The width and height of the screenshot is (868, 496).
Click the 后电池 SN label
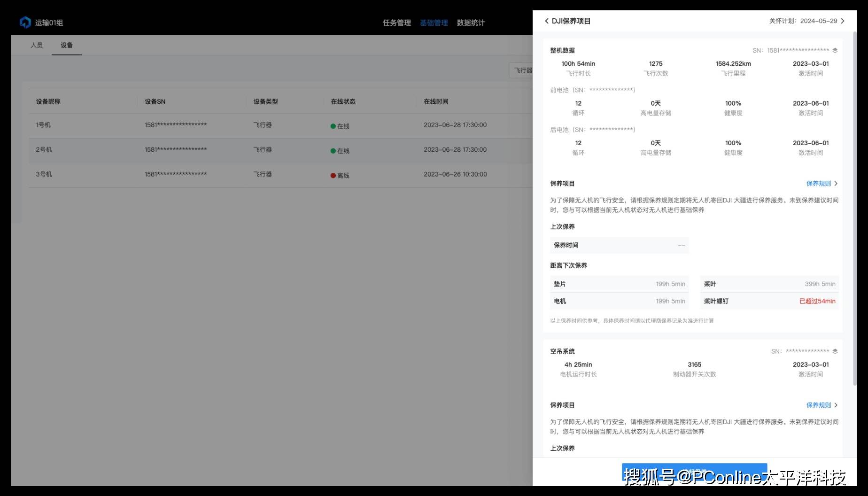click(593, 130)
